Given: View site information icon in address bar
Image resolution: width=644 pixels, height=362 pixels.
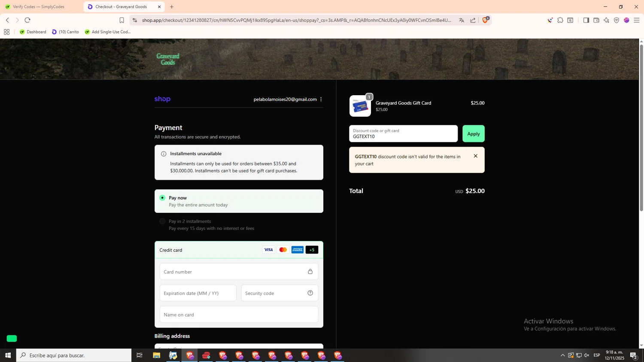Looking at the screenshot, I should 135,20.
